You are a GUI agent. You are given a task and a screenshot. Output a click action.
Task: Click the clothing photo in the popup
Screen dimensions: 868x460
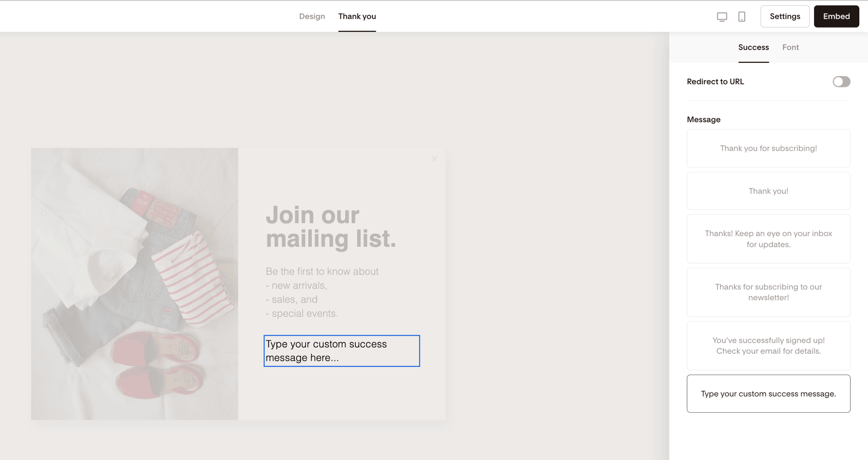click(x=135, y=284)
